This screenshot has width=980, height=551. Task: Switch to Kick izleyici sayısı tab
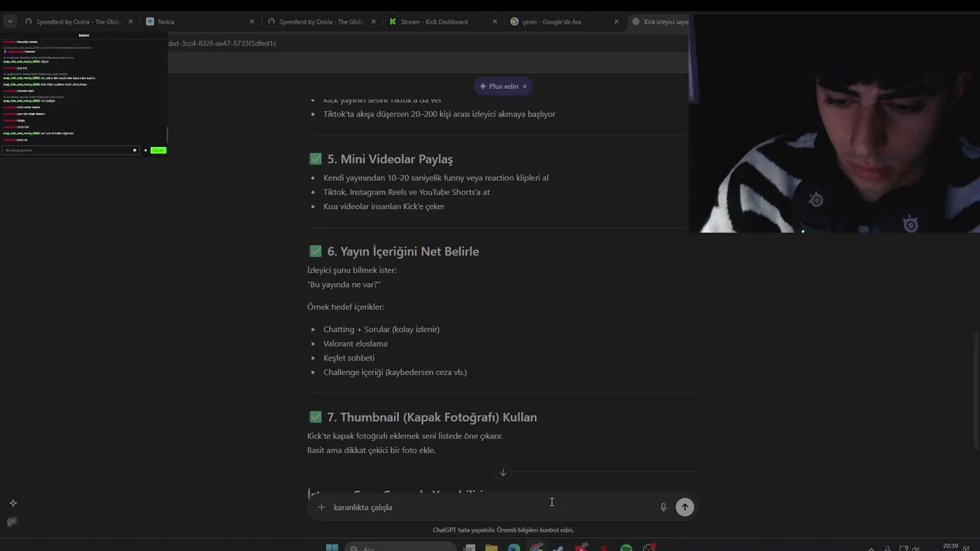point(658,21)
